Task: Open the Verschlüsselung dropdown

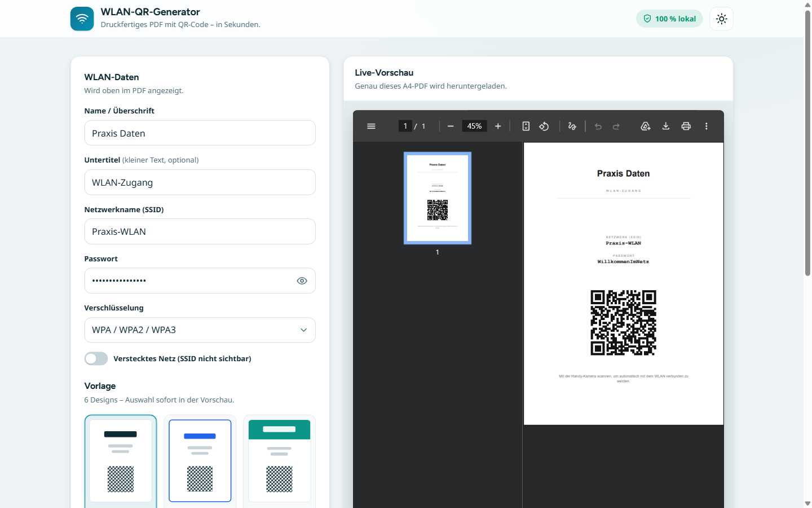Action: click(x=200, y=330)
